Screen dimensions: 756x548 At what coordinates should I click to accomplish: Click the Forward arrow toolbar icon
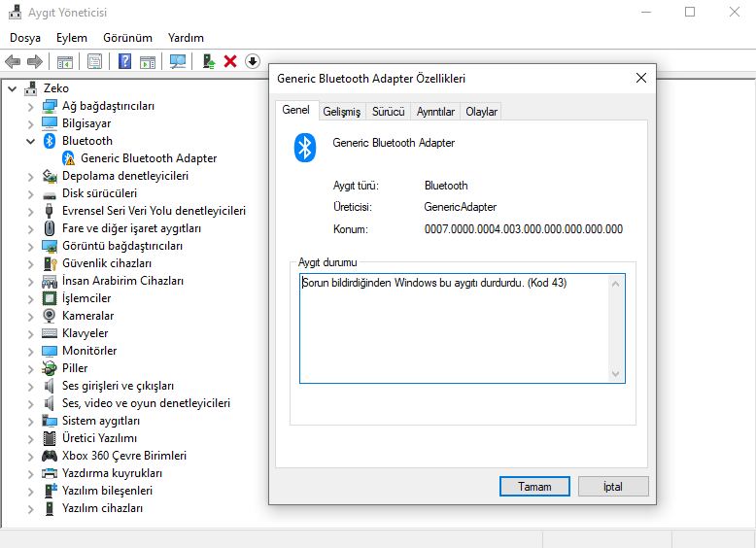35,61
